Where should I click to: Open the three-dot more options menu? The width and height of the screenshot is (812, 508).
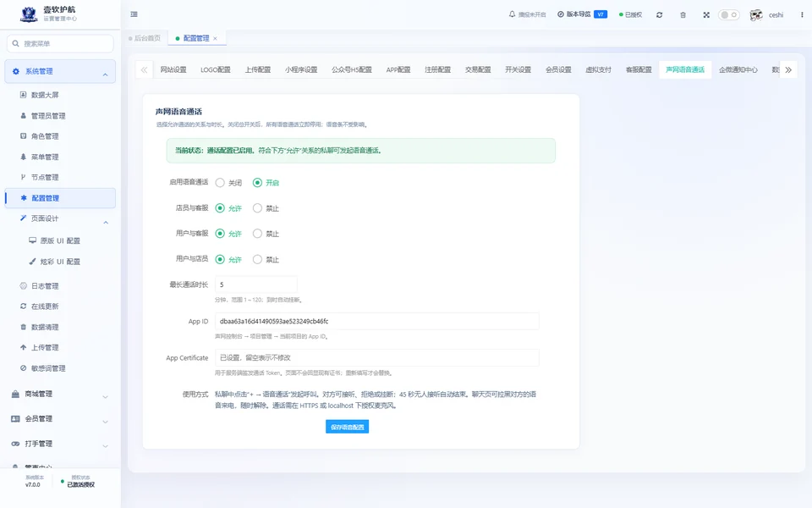click(802, 15)
